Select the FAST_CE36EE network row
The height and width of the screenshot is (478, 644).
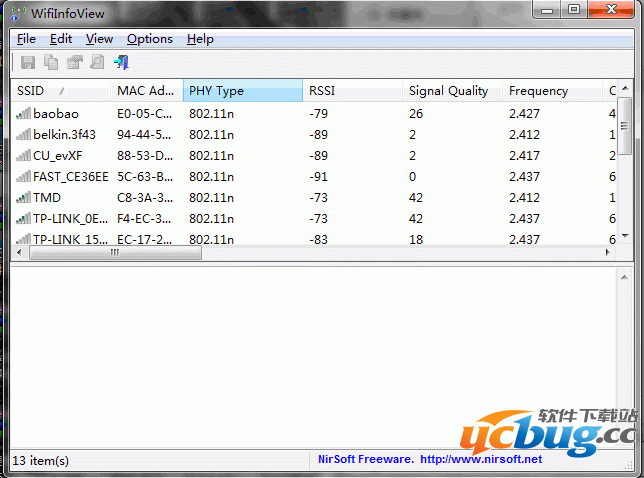315,176
